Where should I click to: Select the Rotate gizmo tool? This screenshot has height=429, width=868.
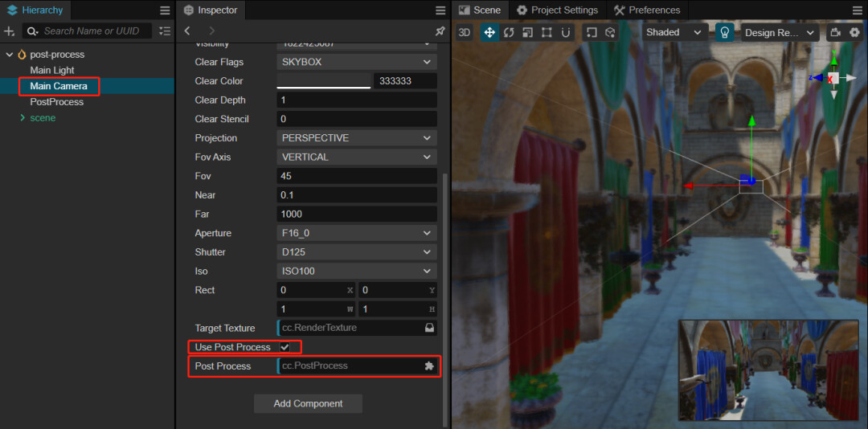point(509,32)
